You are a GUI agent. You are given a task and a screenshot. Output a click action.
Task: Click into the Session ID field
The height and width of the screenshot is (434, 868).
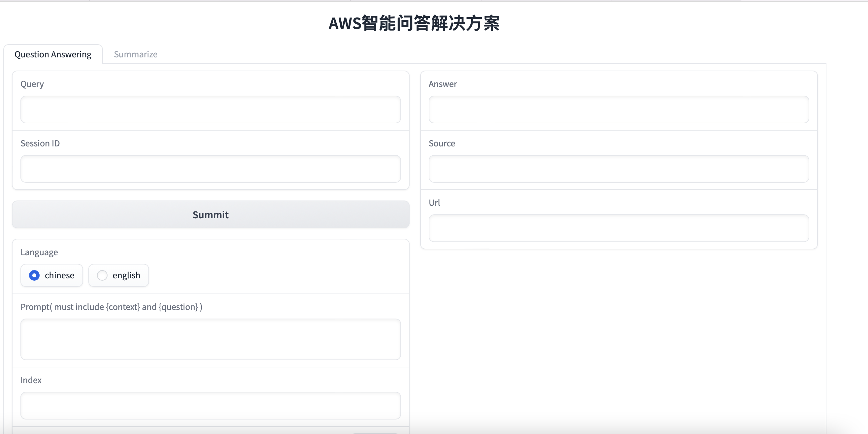click(x=211, y=169)
